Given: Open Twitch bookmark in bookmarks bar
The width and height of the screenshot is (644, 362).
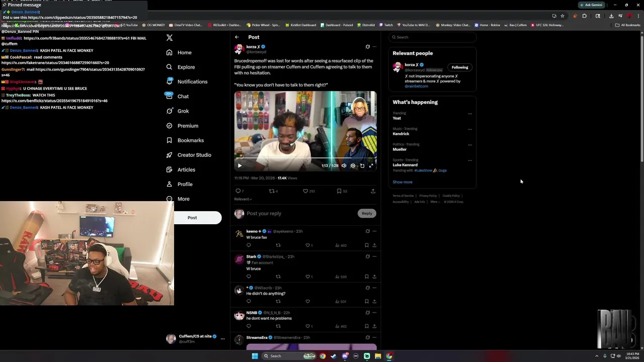Looking at the screenshot, I should [x=386, y=25].
